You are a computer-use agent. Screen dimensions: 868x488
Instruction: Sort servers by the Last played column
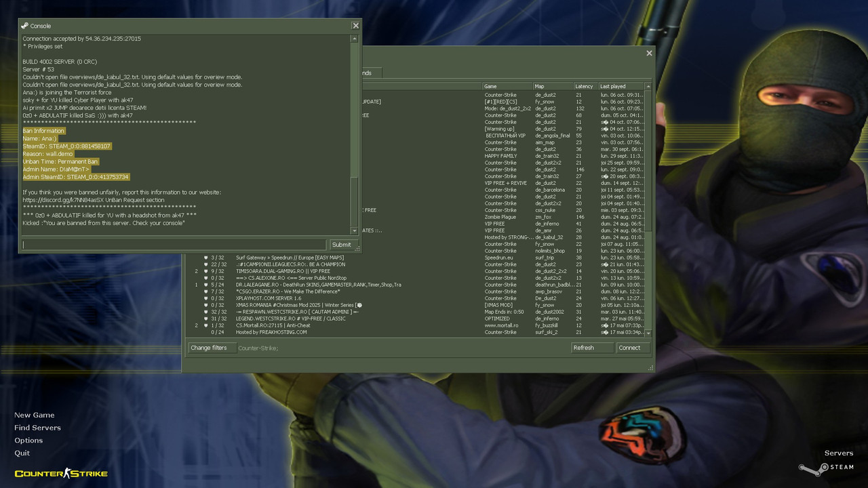tap(621, 86)
